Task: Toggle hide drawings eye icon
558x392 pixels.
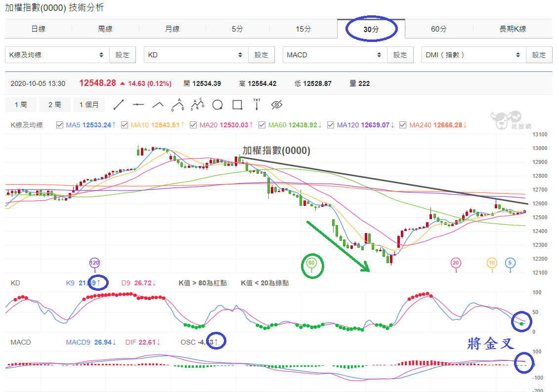Action: click(x=276, y=105)
